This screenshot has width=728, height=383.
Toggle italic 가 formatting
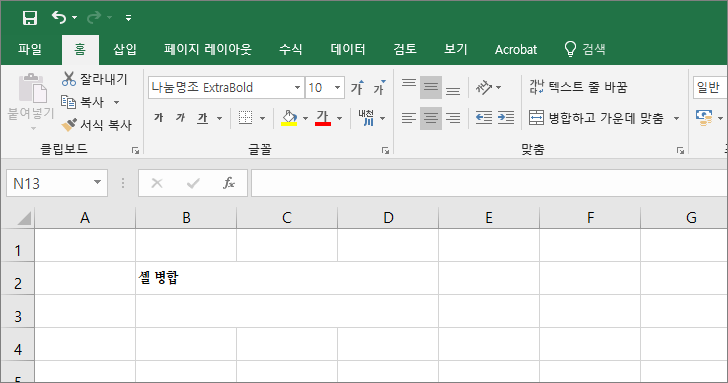click(x=181, y=118)
